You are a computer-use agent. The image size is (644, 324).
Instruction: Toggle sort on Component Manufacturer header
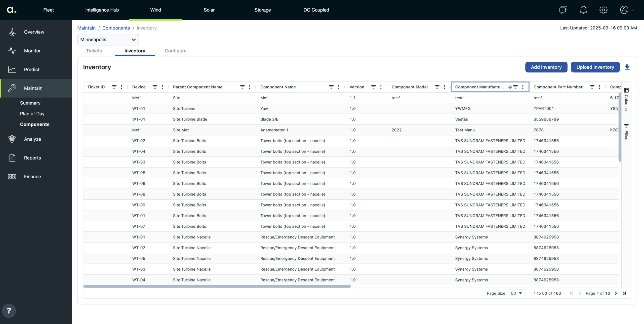tap(479, 87)
